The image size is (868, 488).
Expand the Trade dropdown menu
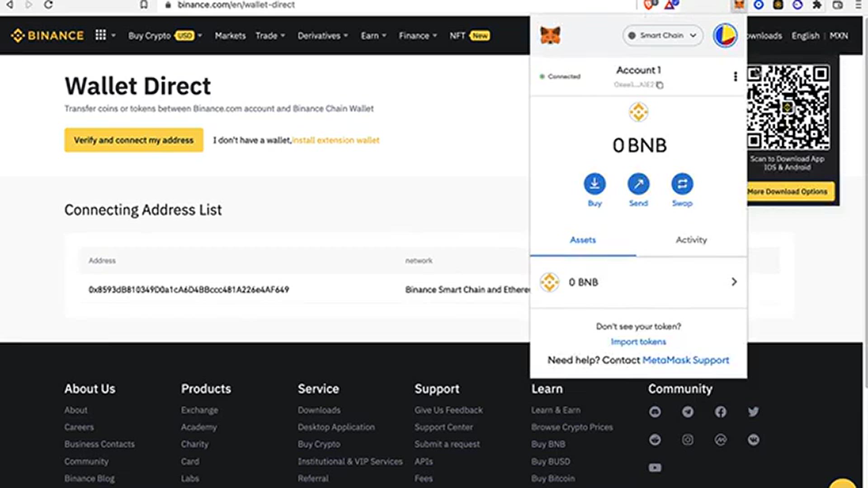pyautogui.click(x=270, y=35)
